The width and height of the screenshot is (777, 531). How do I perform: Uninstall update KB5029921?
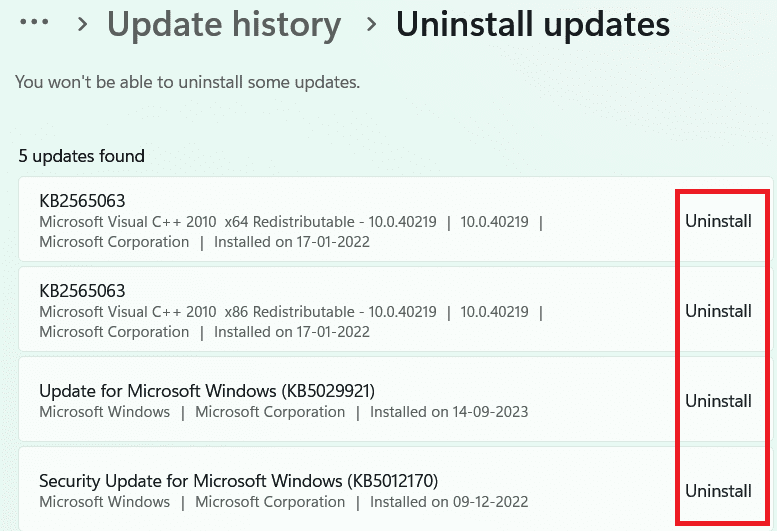718,401
